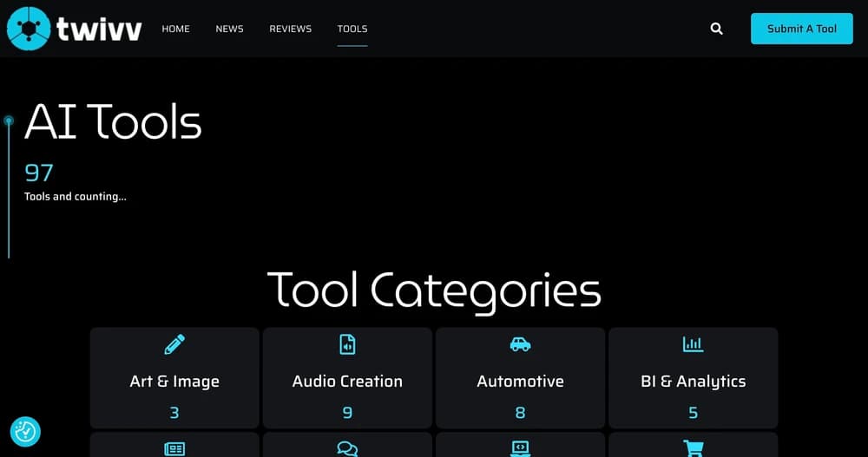Click the shopping cart icon in second row
868x457 pixels.
click(693, 448)
